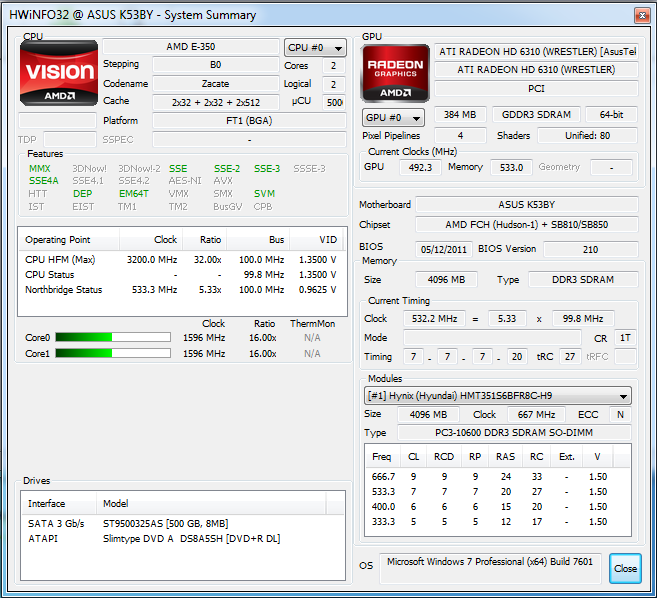This screenshot has height=598, width=657.
Task: Click the EM64T feature label
Action: pyautogui.click(x=134, y=194)
